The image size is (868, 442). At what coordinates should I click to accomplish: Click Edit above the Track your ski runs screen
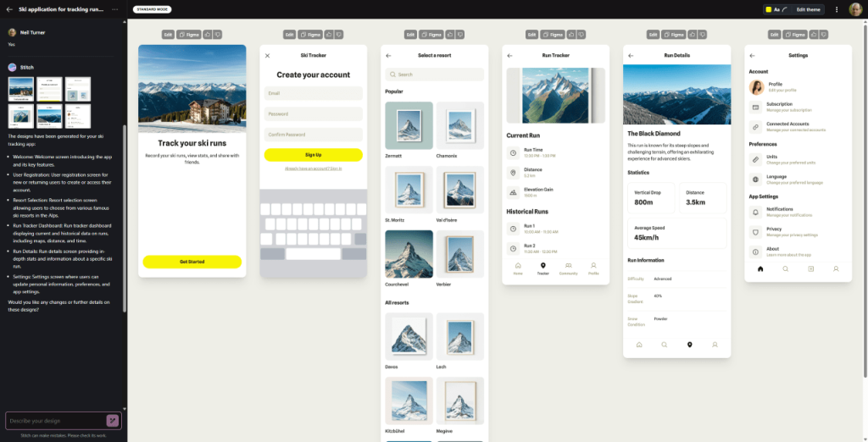click(x=168, y=35)
